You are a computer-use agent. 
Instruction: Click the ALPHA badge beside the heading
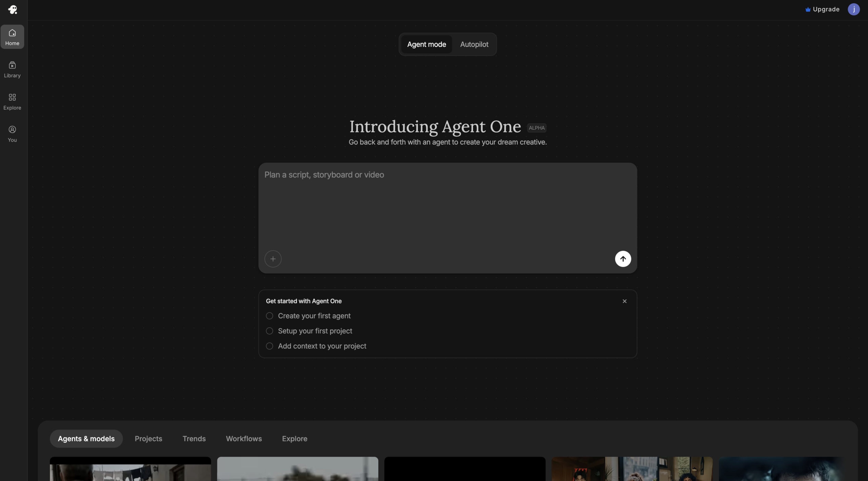537,128
